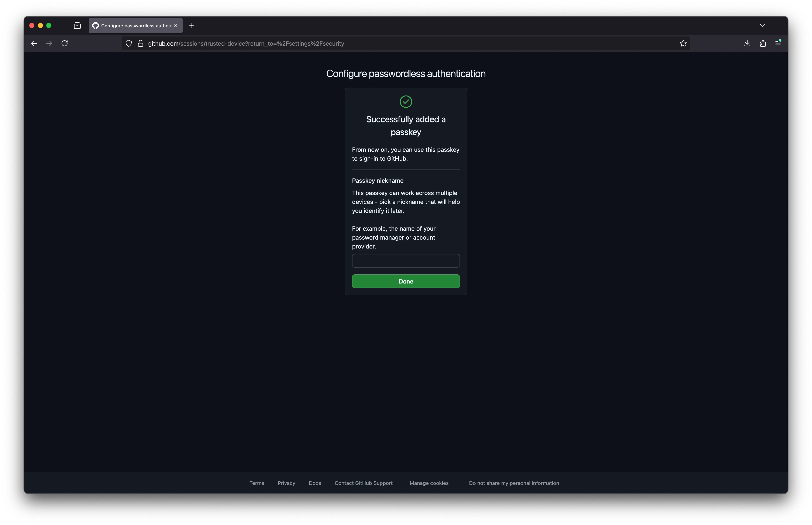Open the recent browsing view icon

point(77,25)
